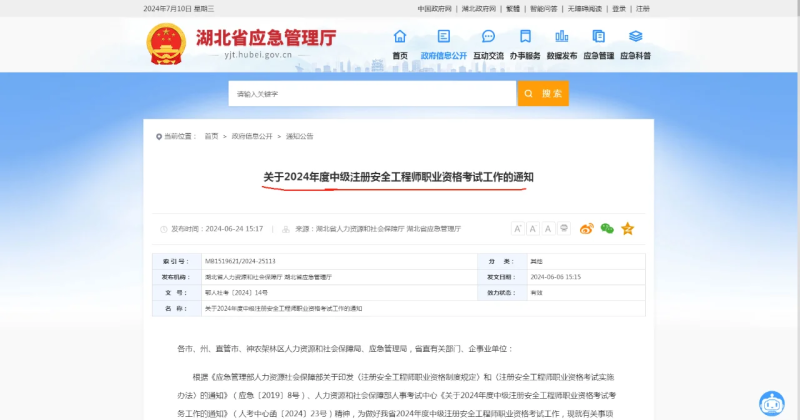Image resolution: width=800 pixels, height=420 pixels.
Task: Select the 办事服务 navigation icon
Action: tap(525, 37)
